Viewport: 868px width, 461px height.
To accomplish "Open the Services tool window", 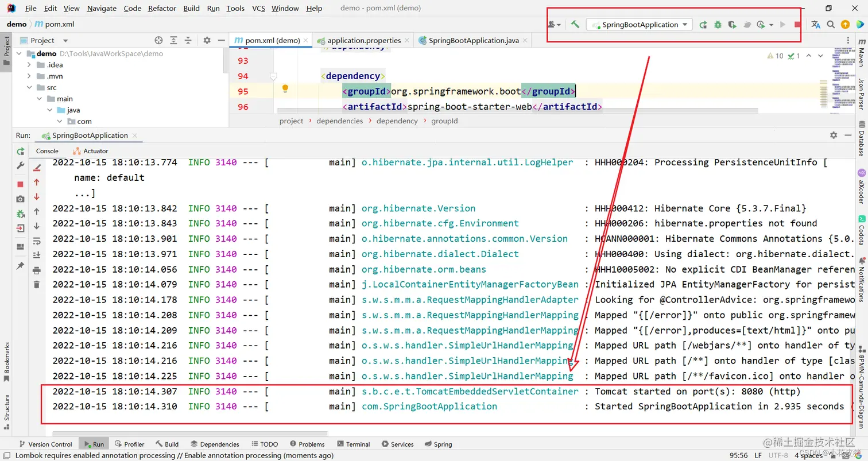I will 397,444.
